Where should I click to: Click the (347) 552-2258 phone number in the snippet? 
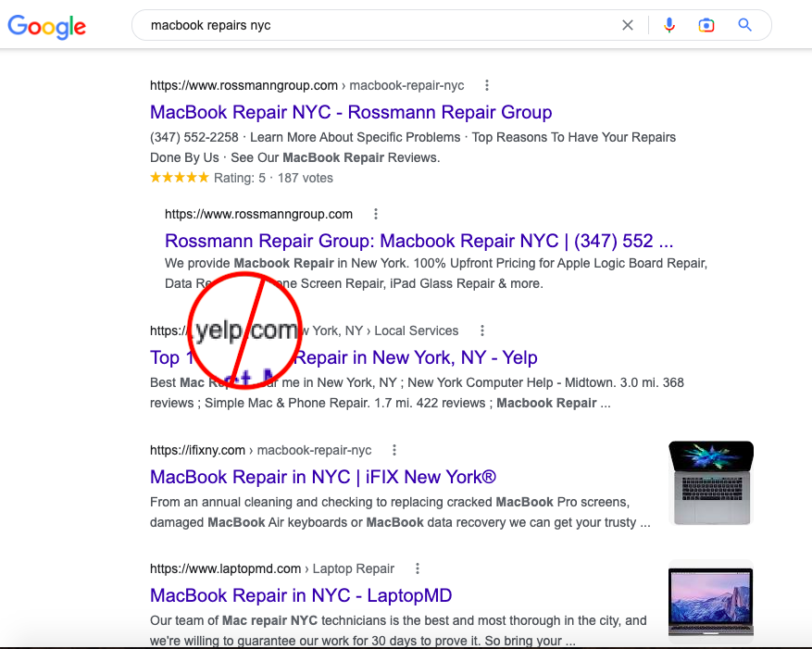194,137
